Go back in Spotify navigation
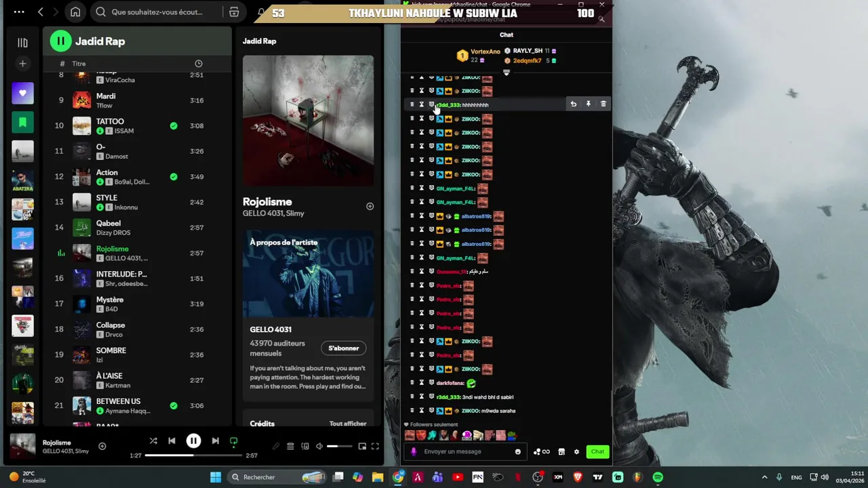 pos(41,12)
